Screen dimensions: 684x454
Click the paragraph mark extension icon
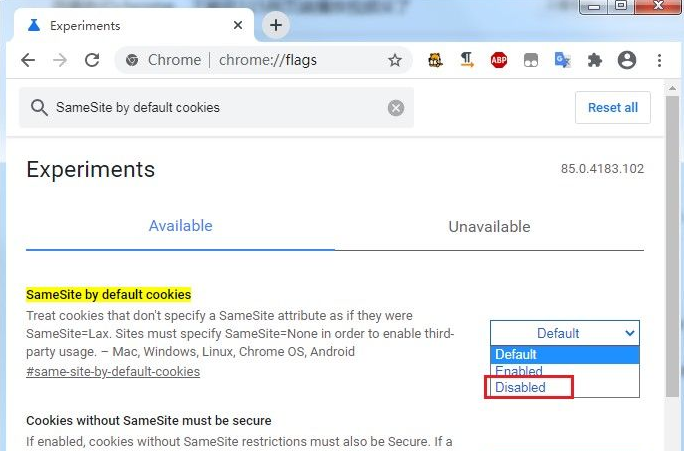coord(467,60)
